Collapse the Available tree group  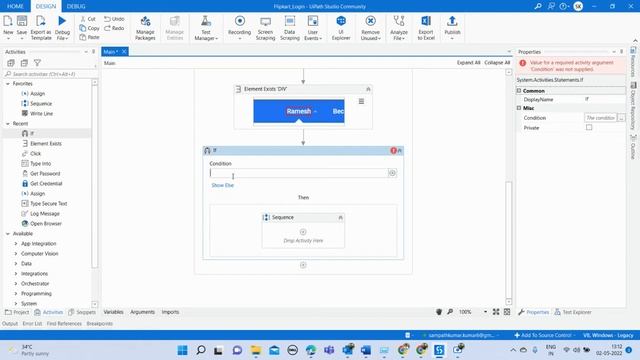point(8,234)
